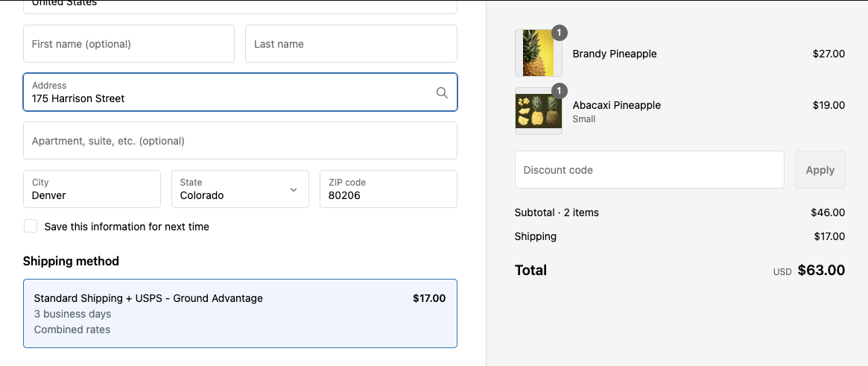Focus the Discount code field

pyautogui.click(x=649, y=170)
